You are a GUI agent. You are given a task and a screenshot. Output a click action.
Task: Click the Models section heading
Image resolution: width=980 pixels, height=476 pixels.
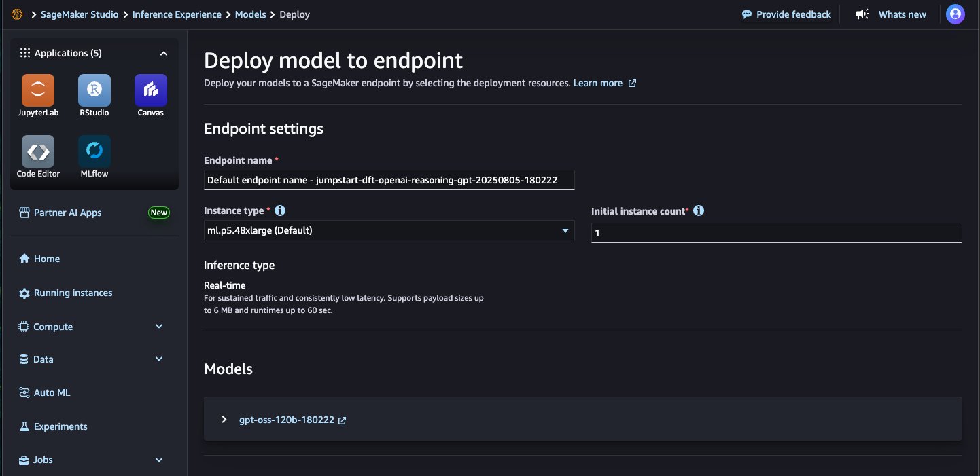(x=228, y=369)
